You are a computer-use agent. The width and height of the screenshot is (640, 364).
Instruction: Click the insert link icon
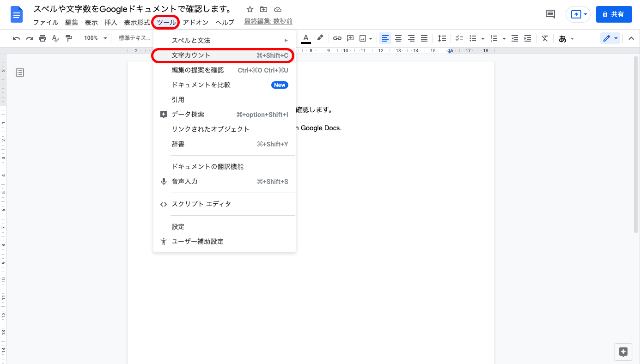pyautogui.click(x=337, y=38)
